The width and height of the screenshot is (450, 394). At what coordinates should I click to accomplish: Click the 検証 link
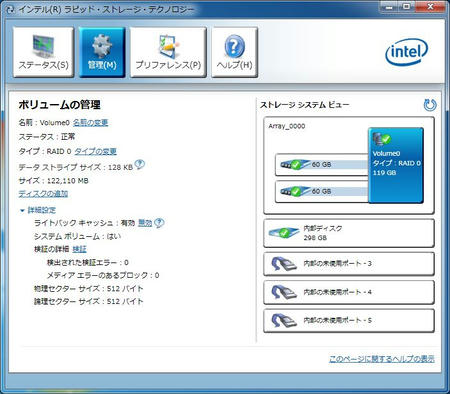(x=79, y=249)
